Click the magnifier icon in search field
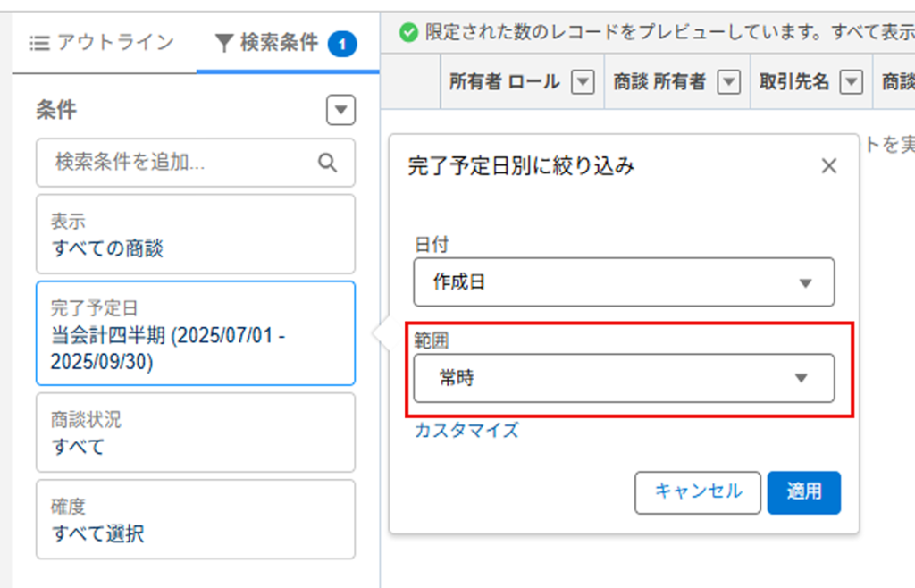The width and height of the screenshot is (915, 588). 328,162
